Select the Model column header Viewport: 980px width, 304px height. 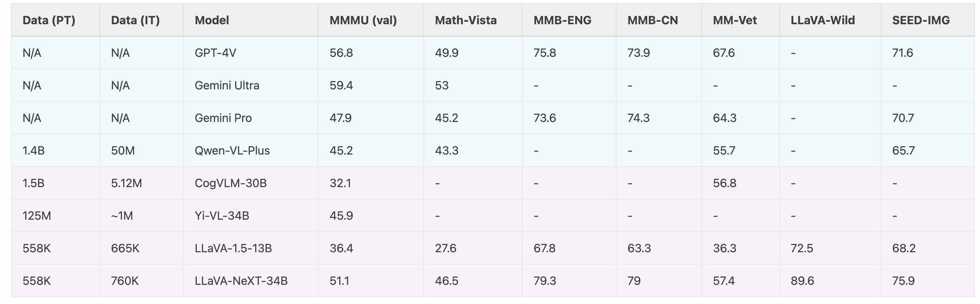click(x=212, y=20)
